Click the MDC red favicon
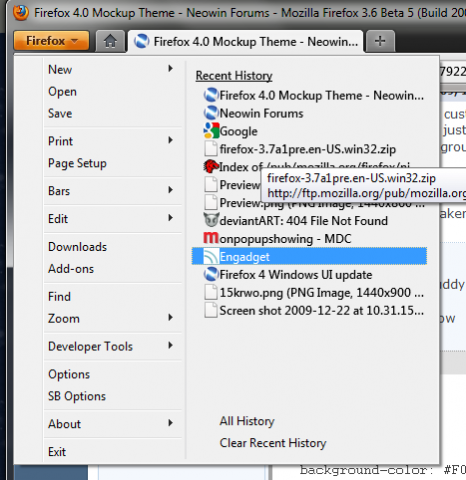 point(211,238)
